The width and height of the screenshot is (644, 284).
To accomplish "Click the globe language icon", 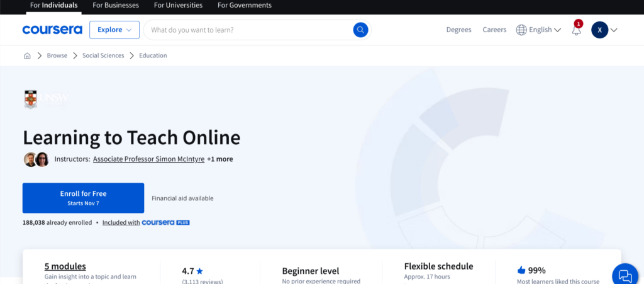I will pos(521,30).
